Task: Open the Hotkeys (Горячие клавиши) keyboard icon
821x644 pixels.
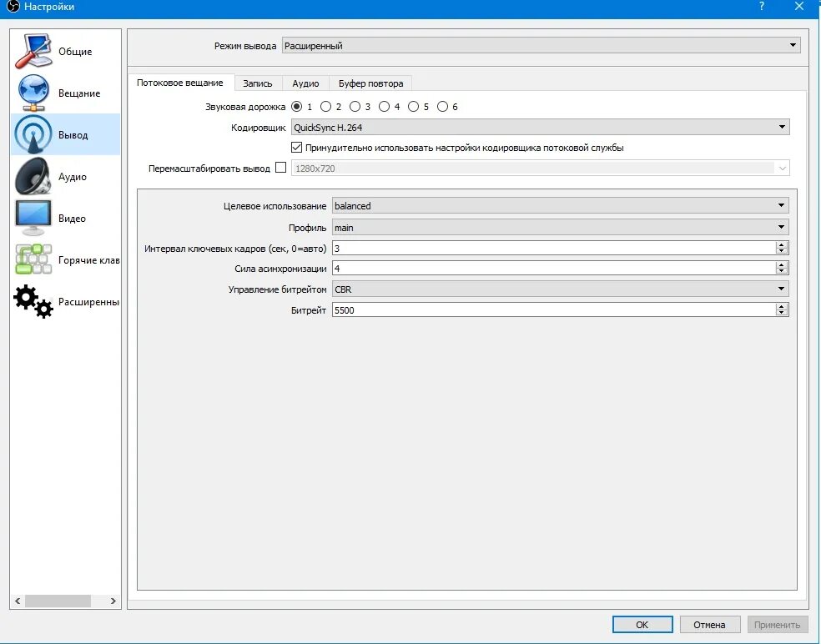Action: pos(33,259)
